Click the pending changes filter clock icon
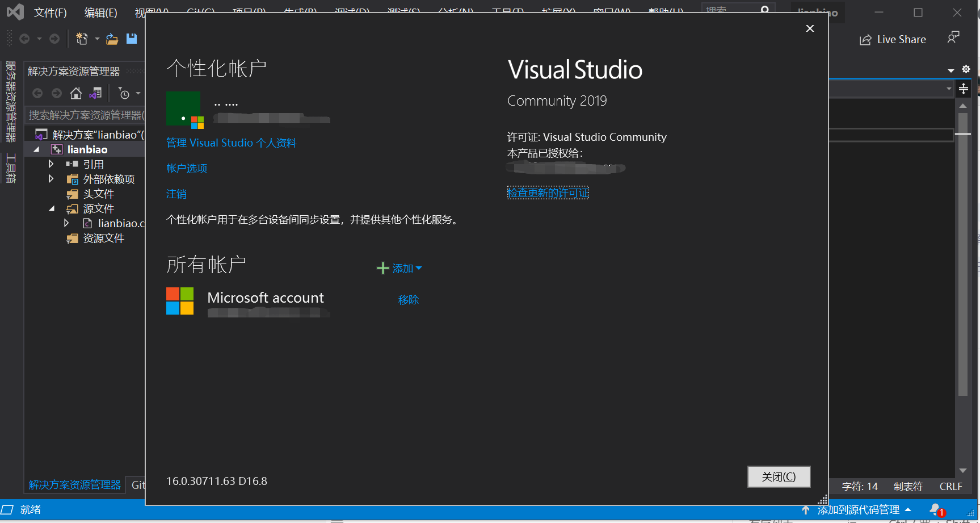Viewport: 980px width, 523px height. (124, 93)
